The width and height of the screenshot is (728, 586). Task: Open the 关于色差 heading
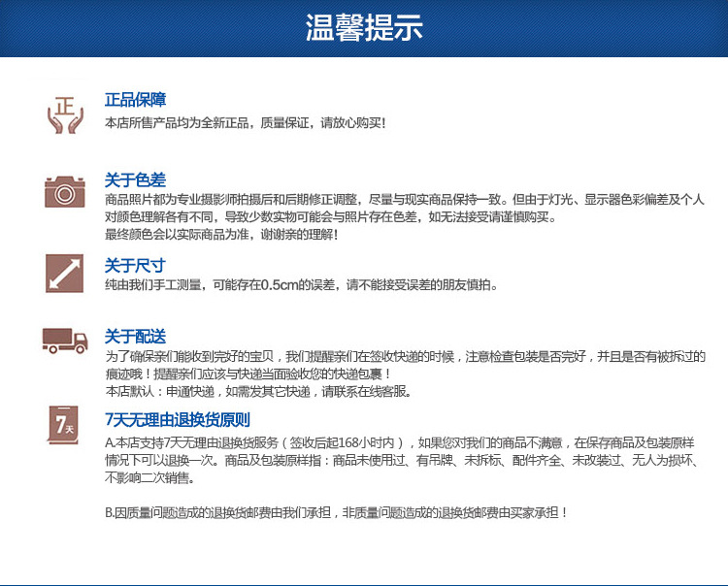[x=135, y=179]
